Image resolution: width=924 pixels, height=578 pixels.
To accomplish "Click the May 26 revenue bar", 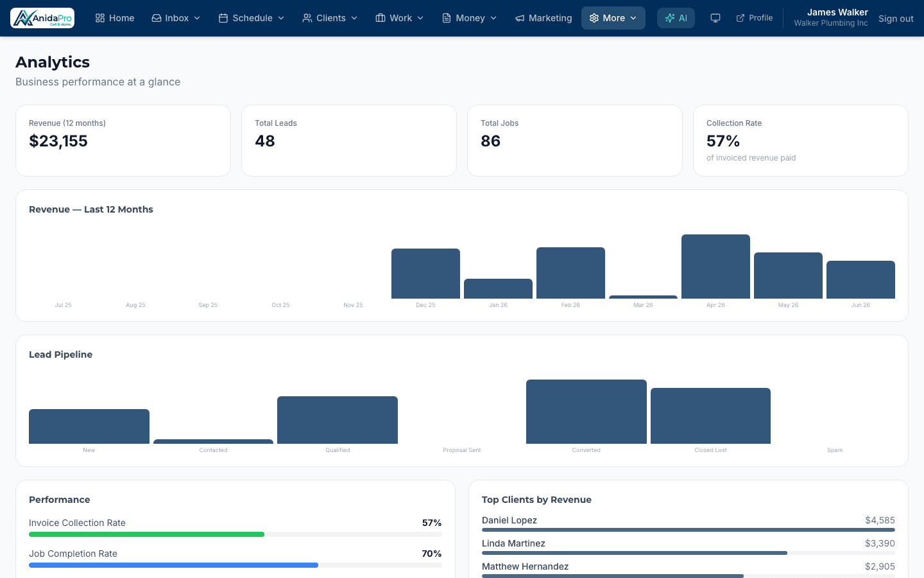I will 788,276.
